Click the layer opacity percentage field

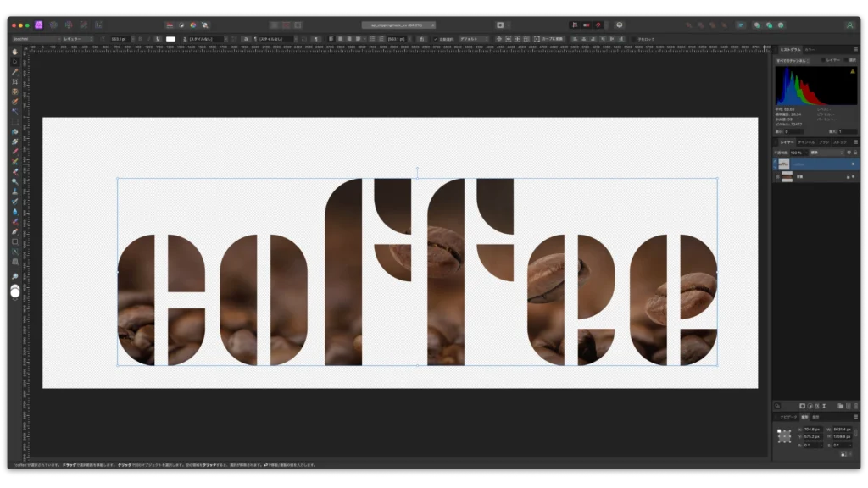click(x=796, y=152)
